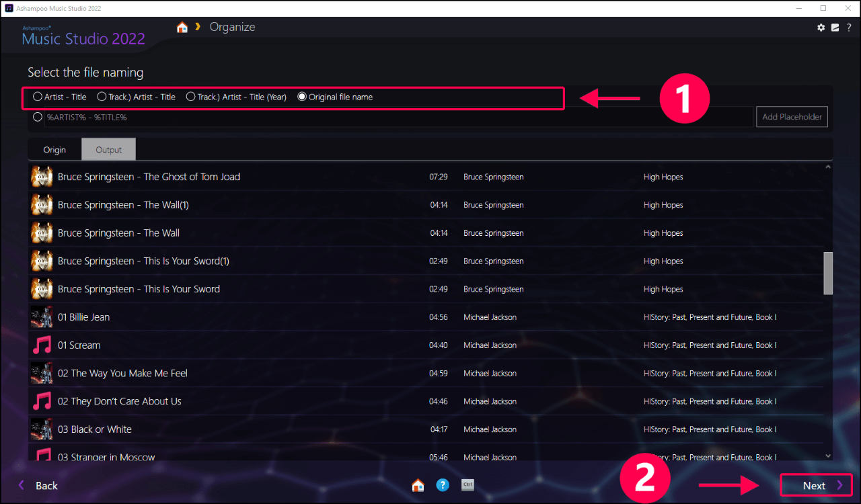Click High Hopes album in The Wall(1) row
Viewport: 861px width, 504px height.
pyautogui.click(x=663, y=205)
